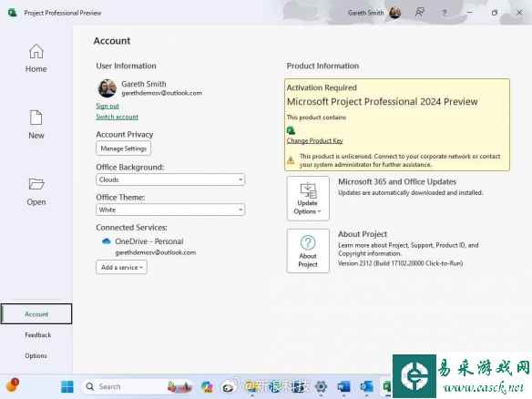
Task: Open Word from the taskbar
Action: (343, 386)
